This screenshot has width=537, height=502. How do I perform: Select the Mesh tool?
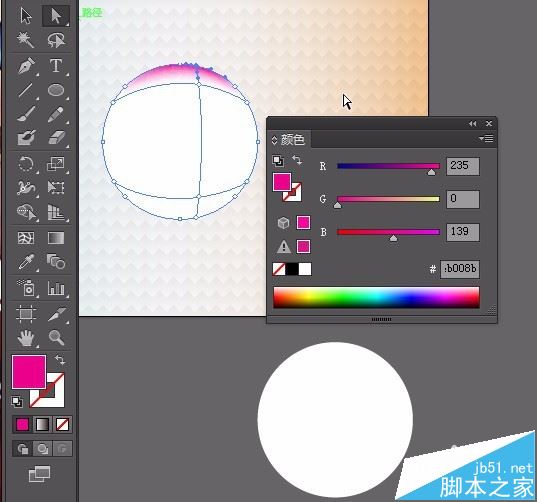point(26,238)
